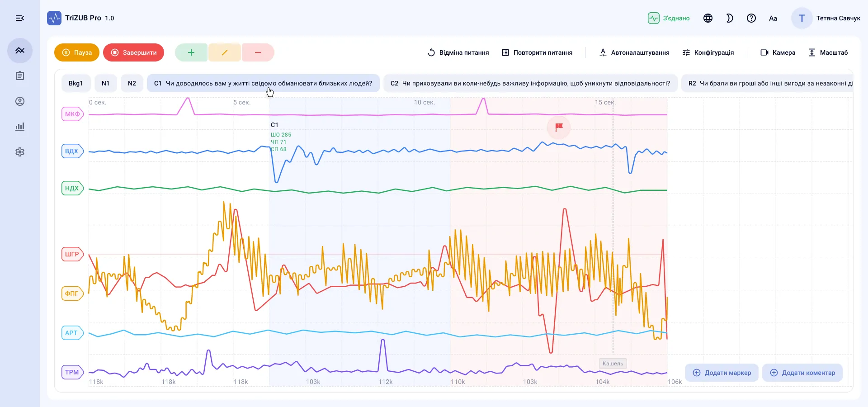
Task: Collapse the sidebar menu icon
Action: (x=20, y=18)
